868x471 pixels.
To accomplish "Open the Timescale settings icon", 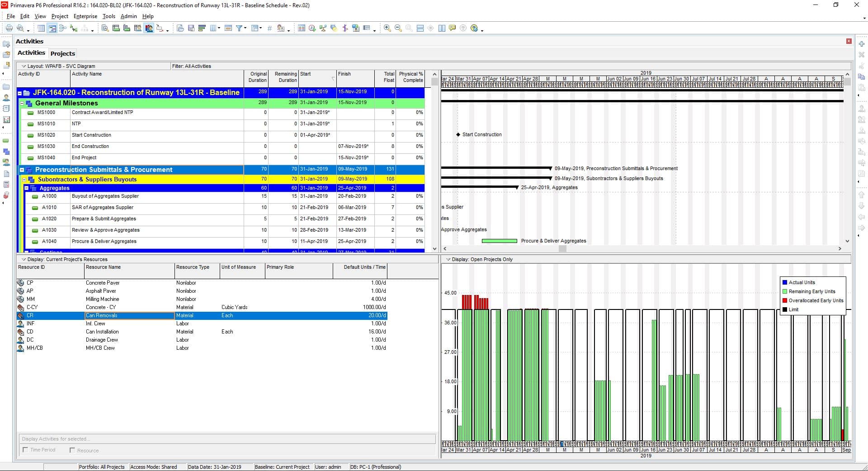I will pos(228,28).
